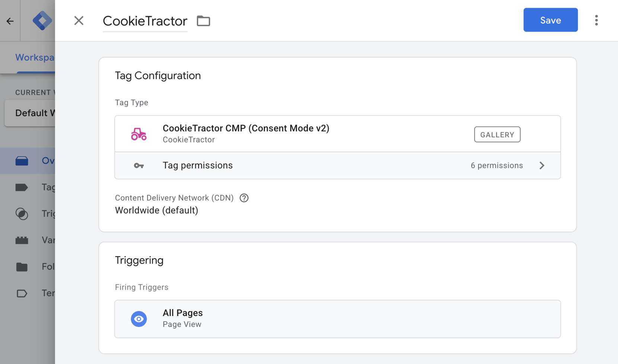Open the Default Workspace selector
The height and width of the screenshot is (364, 618).
point(30,113)
